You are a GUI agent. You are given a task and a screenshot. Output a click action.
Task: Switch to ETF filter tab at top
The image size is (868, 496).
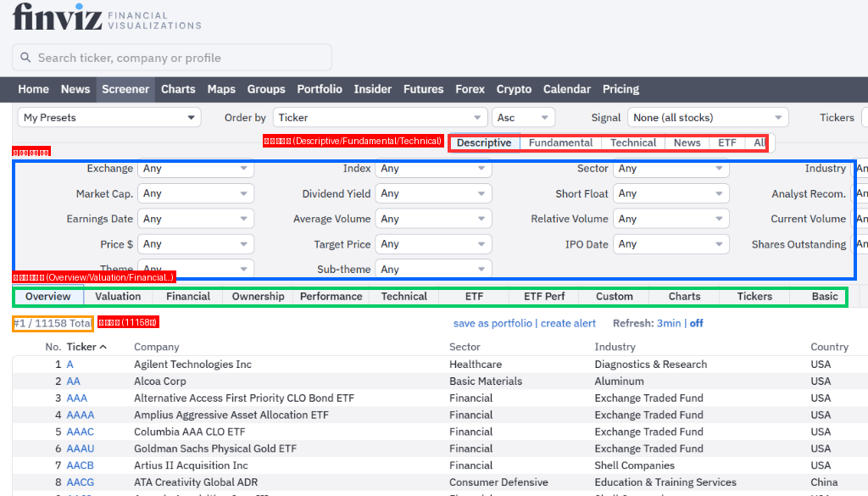click(726, 142)
